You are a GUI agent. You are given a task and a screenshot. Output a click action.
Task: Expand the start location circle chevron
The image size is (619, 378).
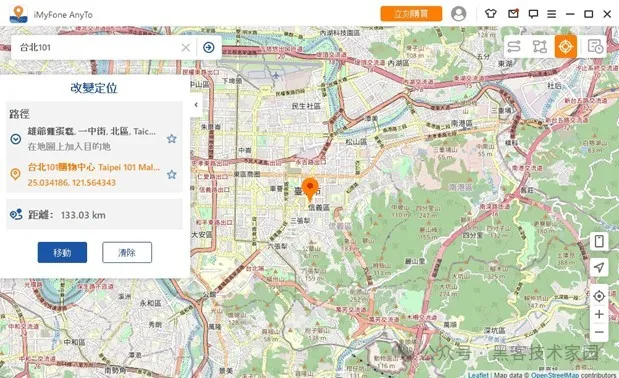tap(16, 139)
